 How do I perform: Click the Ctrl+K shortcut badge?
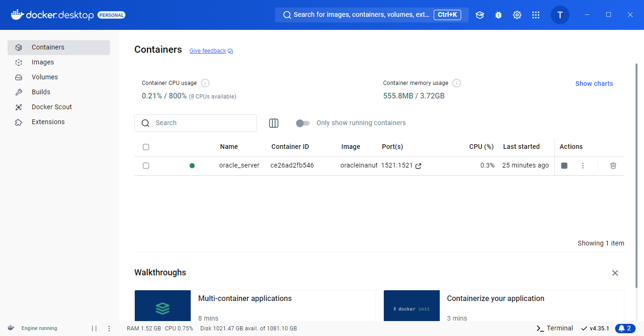pos(447,15)
